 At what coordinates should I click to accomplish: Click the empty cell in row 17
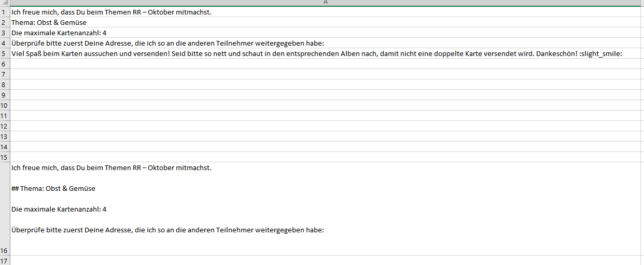tap(327, 260)
